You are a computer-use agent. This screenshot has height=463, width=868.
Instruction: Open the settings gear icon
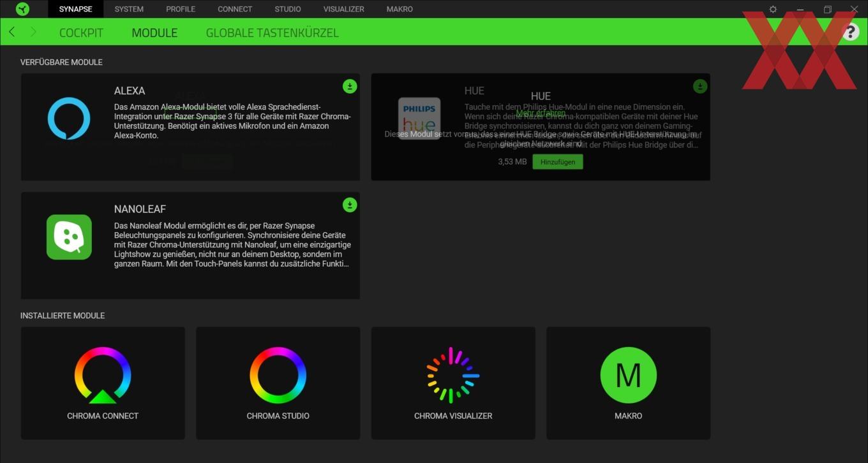[773, 9]
